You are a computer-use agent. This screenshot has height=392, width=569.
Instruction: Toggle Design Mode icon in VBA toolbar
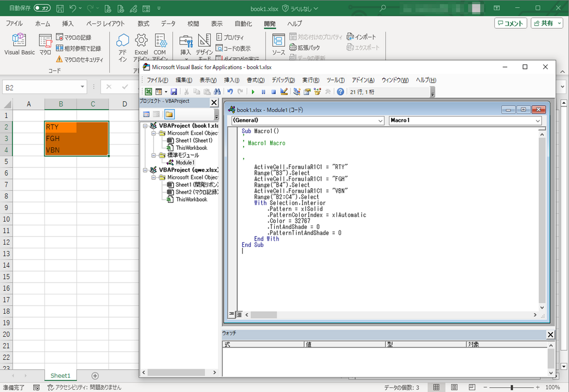(x=284, y=91)
